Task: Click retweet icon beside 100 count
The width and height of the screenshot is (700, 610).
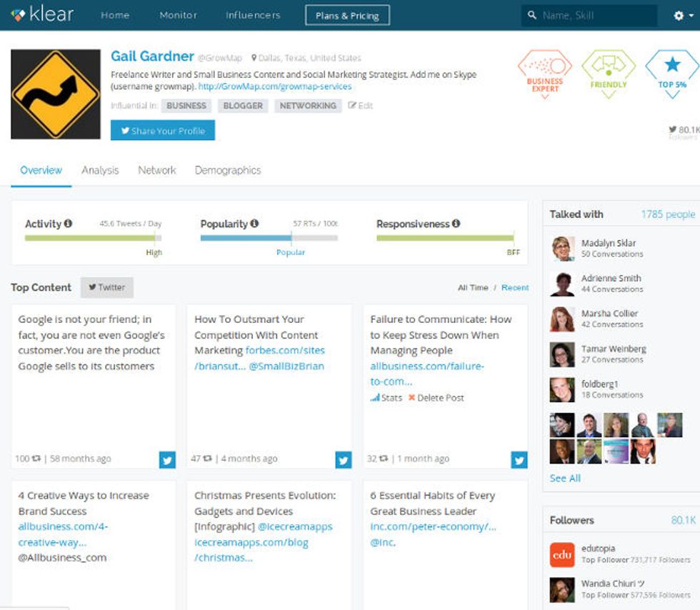Action: tap(36, 458)
